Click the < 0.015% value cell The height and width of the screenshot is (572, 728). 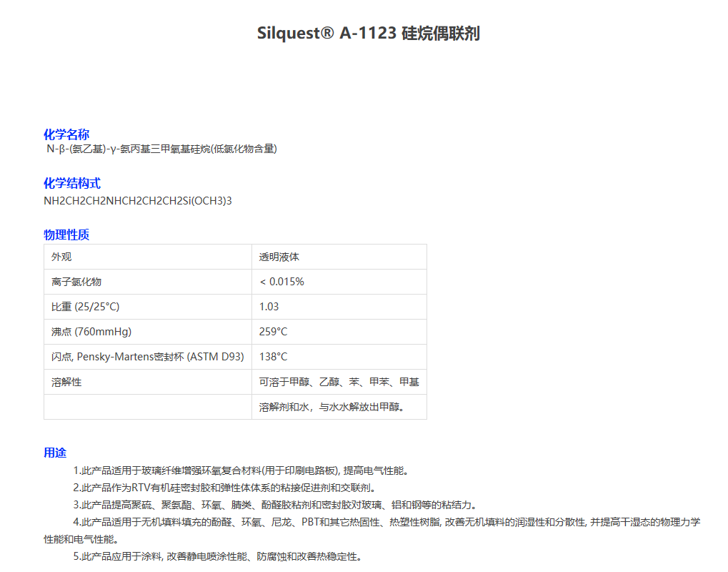pos(281,282)
